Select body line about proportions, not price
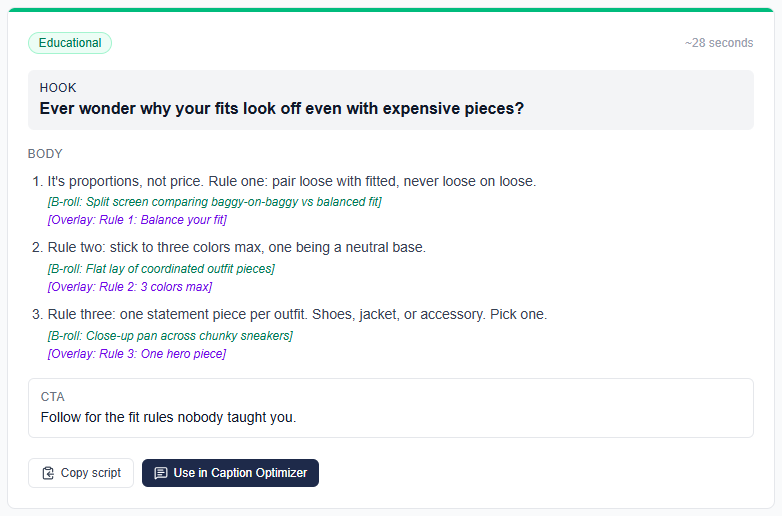 point(292,181)
